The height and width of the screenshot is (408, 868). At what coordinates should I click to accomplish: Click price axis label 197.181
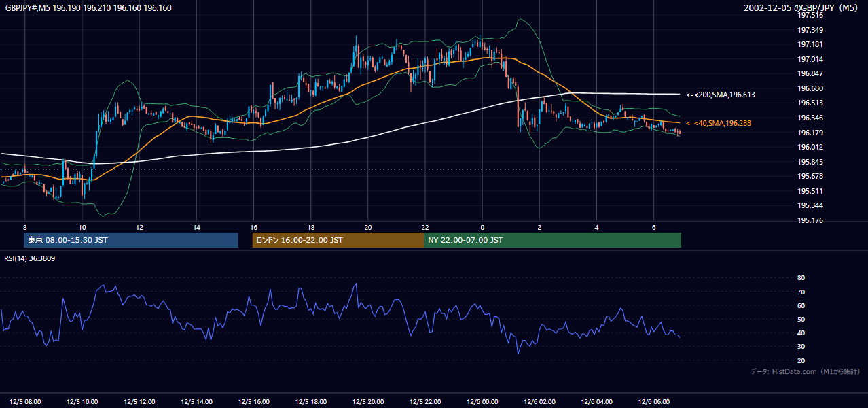(x=809, y=44)
